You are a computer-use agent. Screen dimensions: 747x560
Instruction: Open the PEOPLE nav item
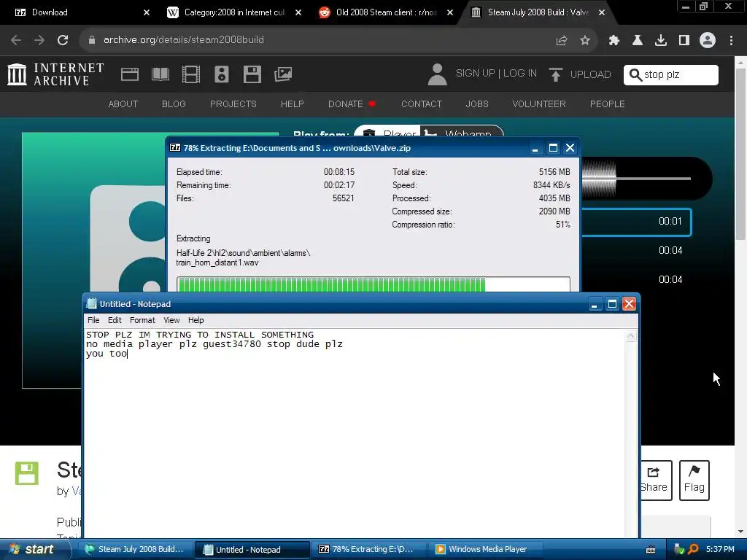point(608,104)
